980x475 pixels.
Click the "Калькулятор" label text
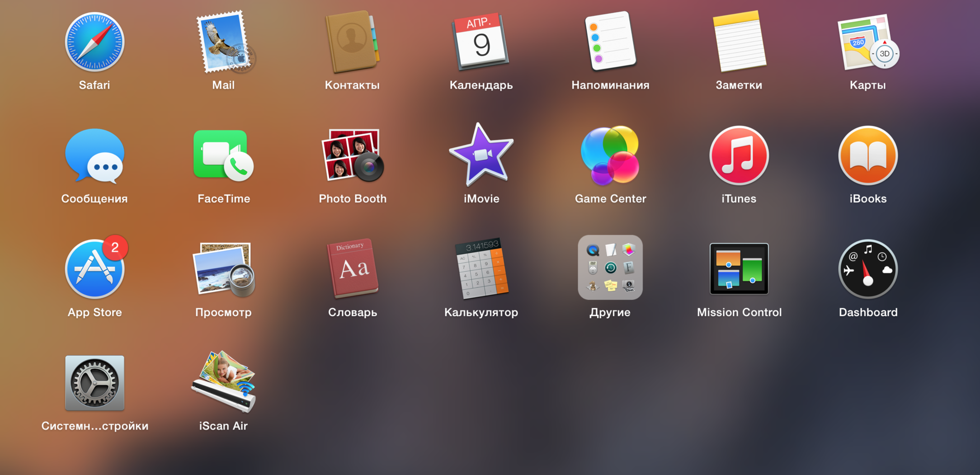click(x=481, y=313)
